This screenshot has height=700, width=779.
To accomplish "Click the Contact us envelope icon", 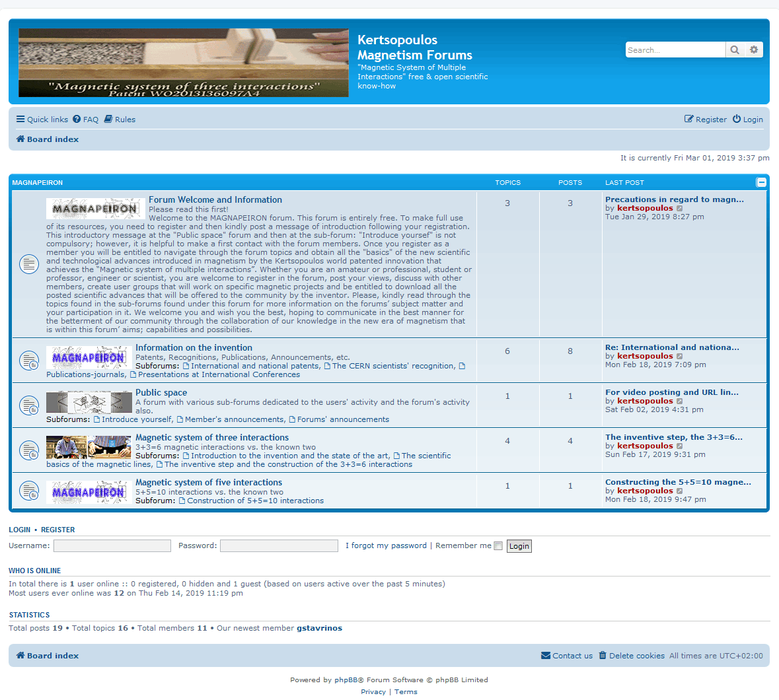I will tap(546, 656).
